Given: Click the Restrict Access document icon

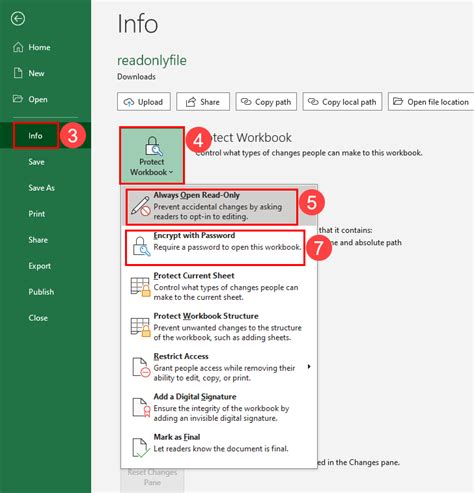Looking at the screenshot, I should click(141, 367).
